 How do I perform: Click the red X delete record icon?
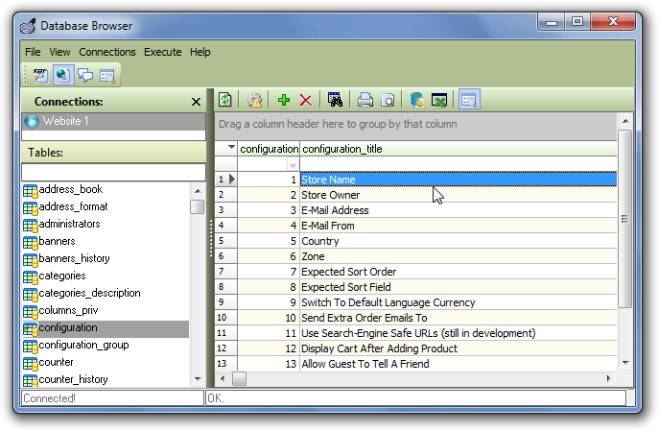pos(306,100)
